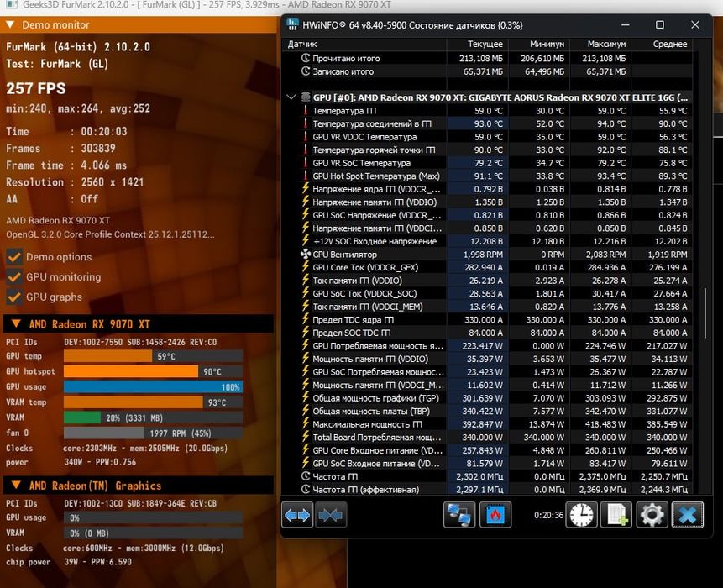Click the Resolution 2560 x 1421 line
723x588 pixels.
pos(75,182)
